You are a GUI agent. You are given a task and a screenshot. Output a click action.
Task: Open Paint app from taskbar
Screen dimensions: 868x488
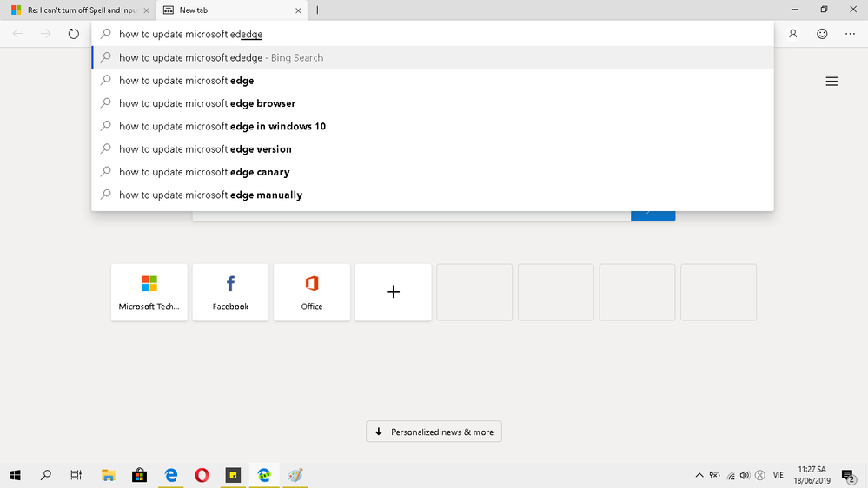click(x=295, y=475)
